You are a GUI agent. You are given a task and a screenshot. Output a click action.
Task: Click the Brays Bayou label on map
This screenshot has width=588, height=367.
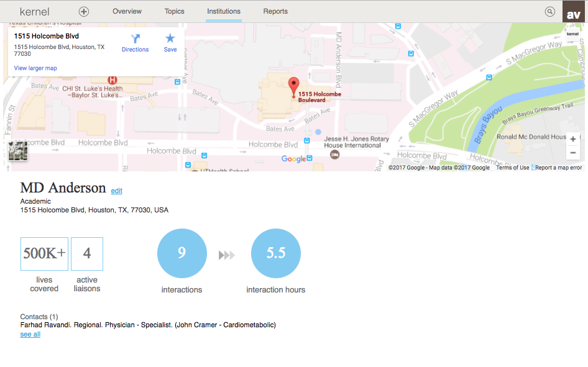point(488,125)
